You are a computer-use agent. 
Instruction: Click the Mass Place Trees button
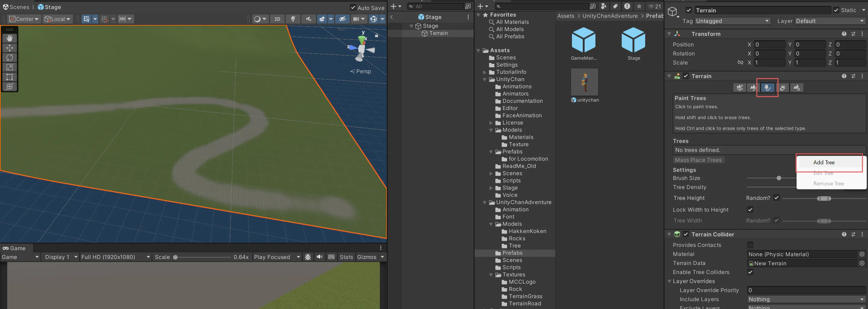pyautogui.click(x=698, y=160)
